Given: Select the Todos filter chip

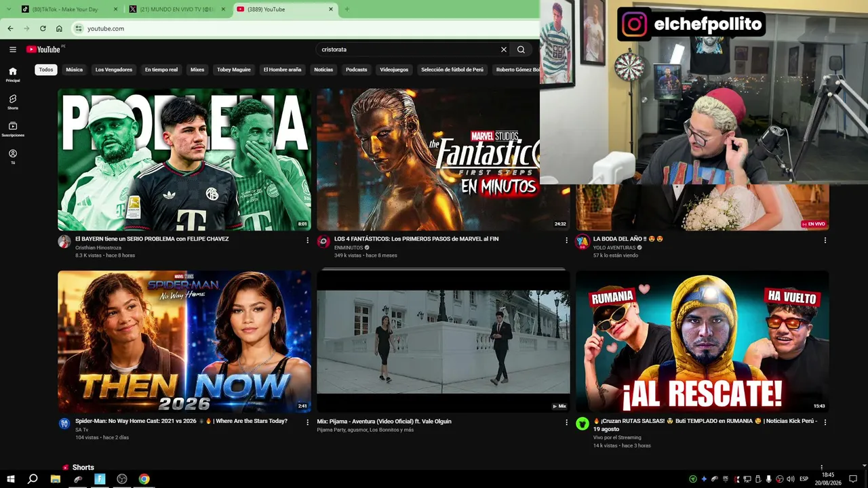Looking at the screenshot, I should [x=46, y=70].
